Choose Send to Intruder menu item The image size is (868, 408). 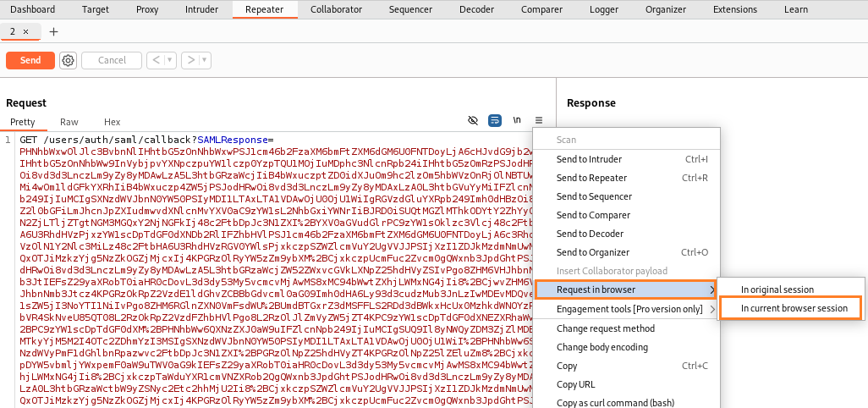tap(626, 159)
